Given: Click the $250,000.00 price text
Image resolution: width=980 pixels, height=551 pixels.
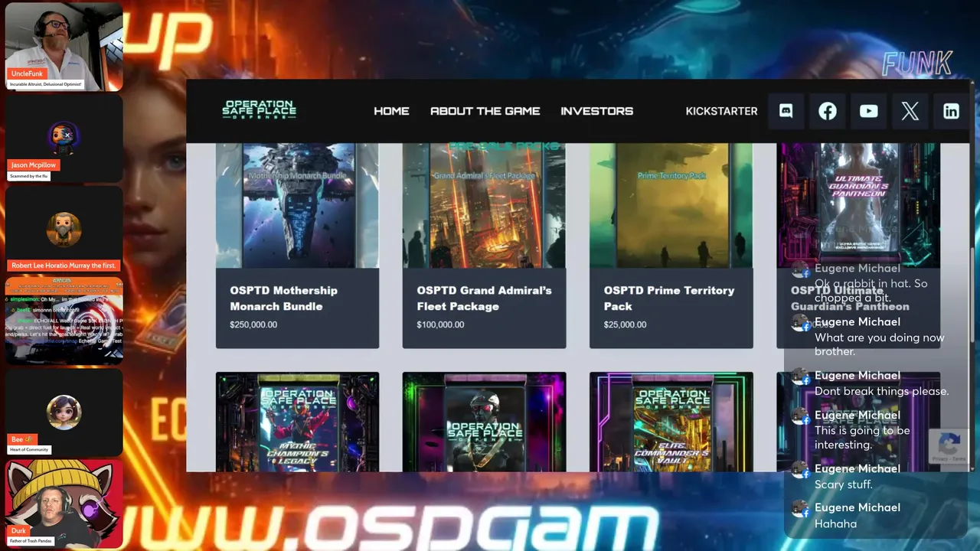Looking at the screenshot, I should pyautogui.click(x=253, y=324).
